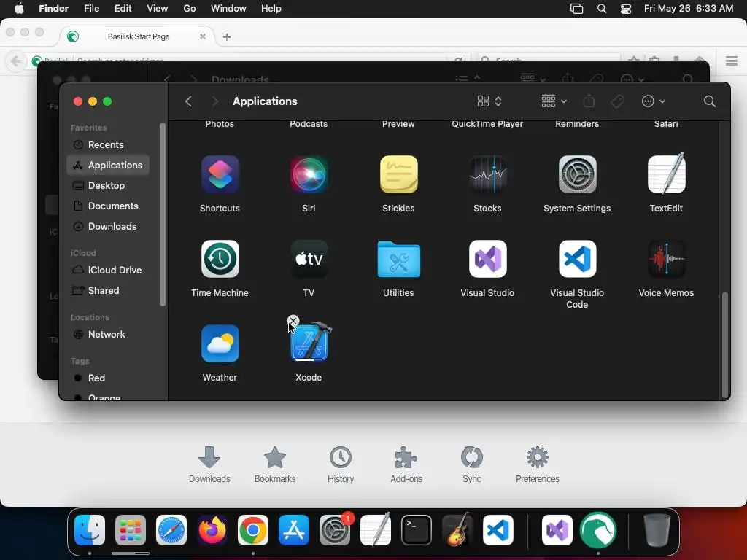
Task: Click Add-ons on Basilisk start page
Action: [406, 464]
